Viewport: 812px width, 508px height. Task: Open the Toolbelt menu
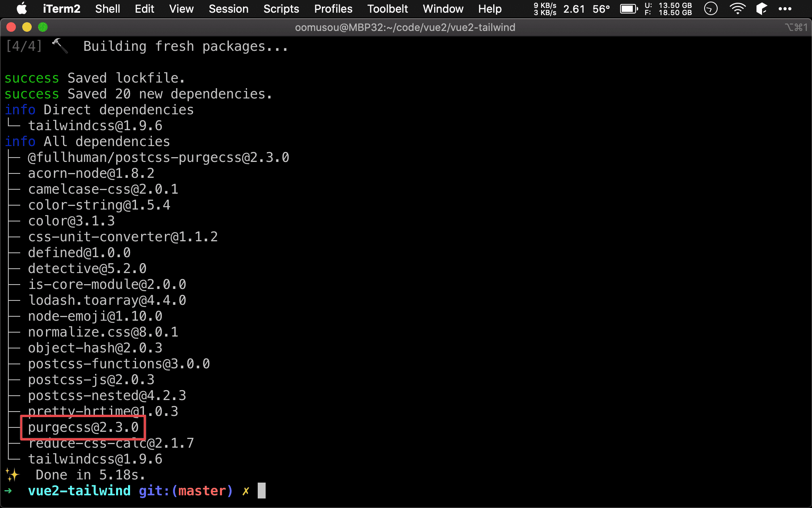pos(387,9)
